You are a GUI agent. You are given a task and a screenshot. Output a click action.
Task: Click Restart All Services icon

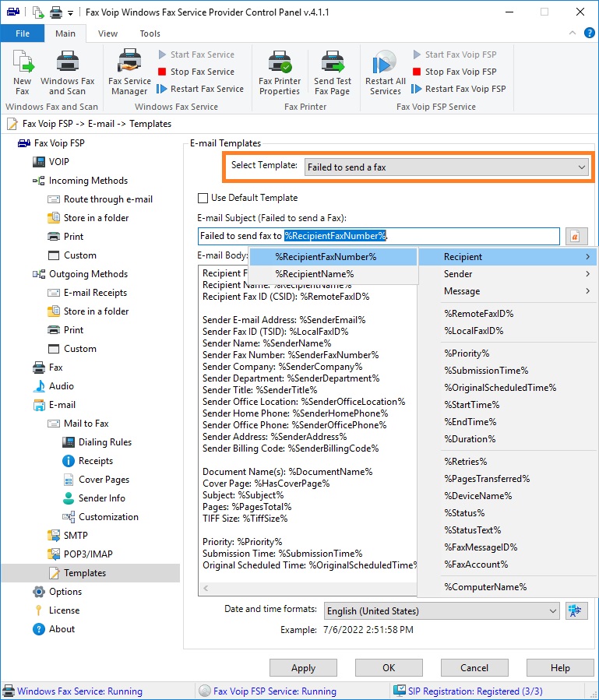(385, 72)
